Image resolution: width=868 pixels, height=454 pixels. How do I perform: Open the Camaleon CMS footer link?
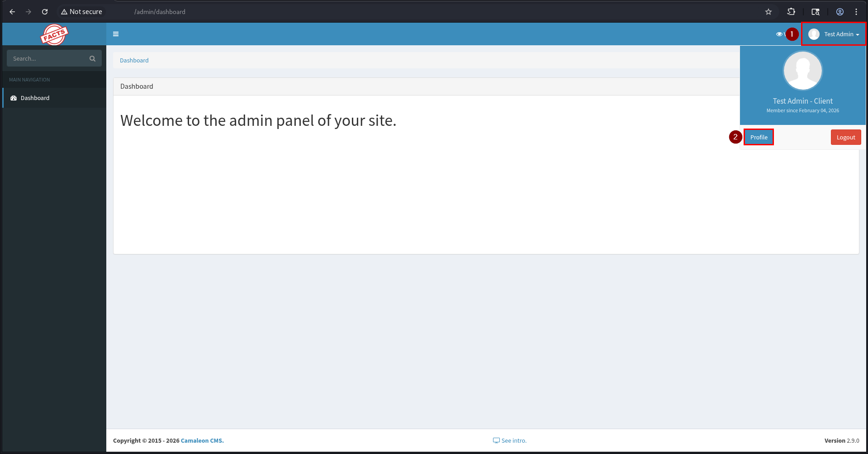pyautogui.click(x=202, y=440)
